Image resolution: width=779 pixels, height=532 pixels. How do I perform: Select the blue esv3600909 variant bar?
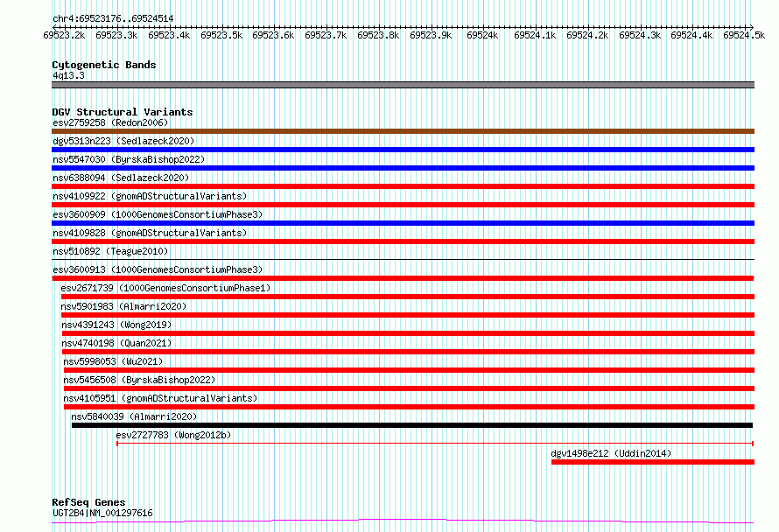403,223
